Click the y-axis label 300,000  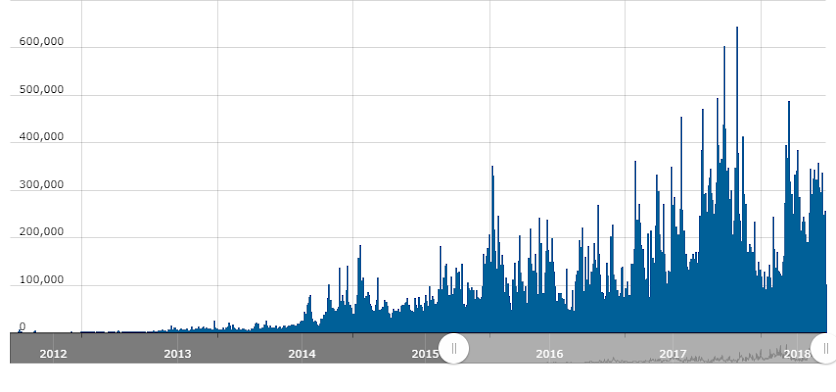(x=41, y=185)
